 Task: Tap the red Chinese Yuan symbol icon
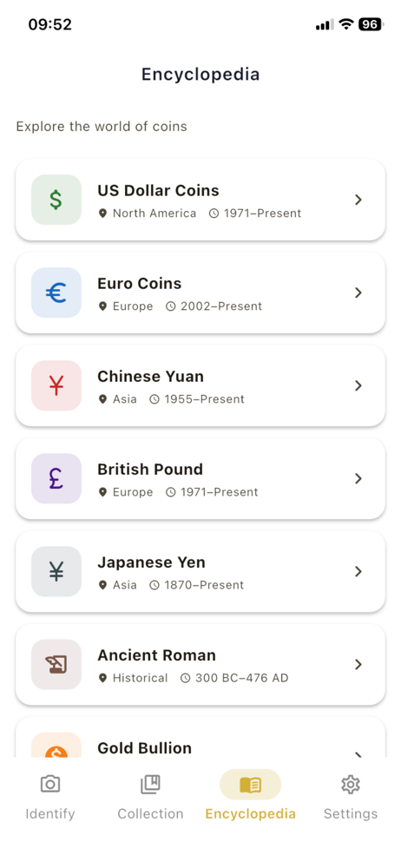[x=56, y=386]
